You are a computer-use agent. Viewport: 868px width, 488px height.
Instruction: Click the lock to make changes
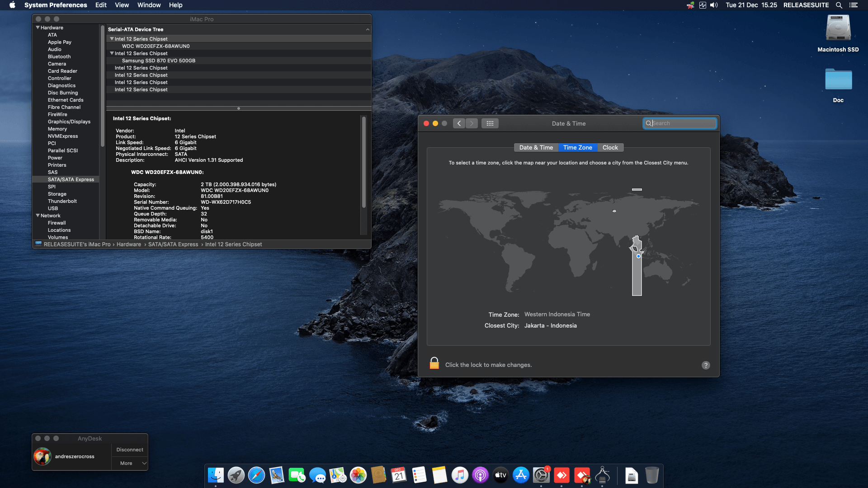[434, 363]
